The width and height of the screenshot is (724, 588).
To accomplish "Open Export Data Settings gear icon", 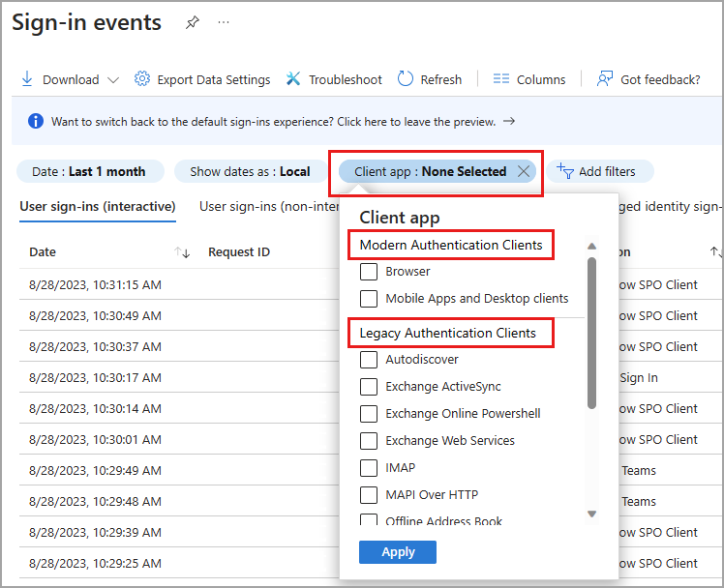I will (142, 79).
